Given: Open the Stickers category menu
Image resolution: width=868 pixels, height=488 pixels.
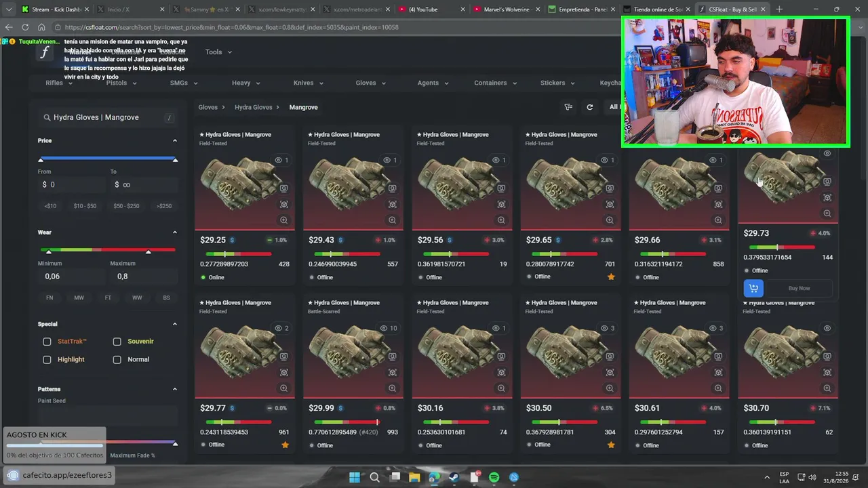Looking at the screenshot, I should (557, 83).
